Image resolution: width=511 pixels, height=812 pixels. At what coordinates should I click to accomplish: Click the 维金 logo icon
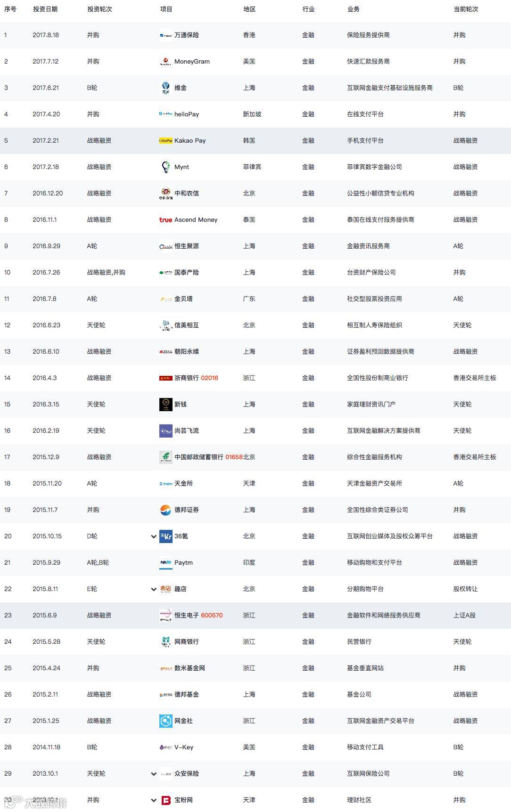(165, 88)
